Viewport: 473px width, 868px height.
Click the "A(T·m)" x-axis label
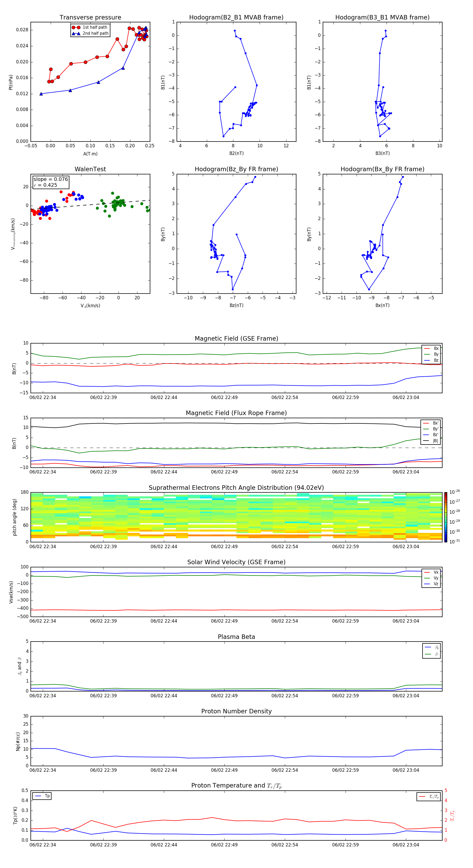coord(90,154)
